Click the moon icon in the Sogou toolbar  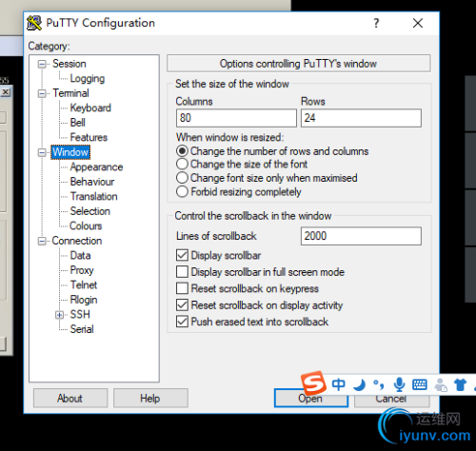pyautogui.click(x=360, y=385)
